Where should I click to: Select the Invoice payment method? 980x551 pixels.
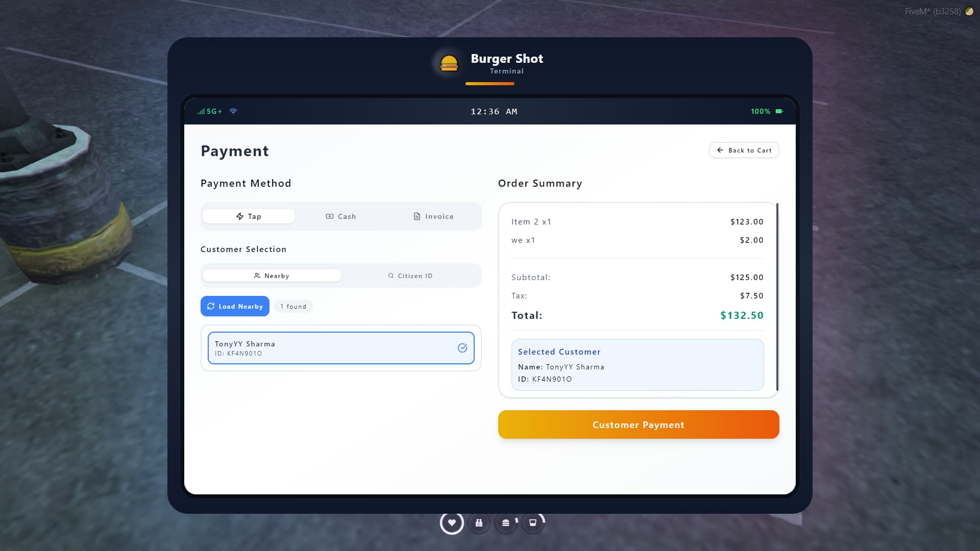tap(433, 216)
